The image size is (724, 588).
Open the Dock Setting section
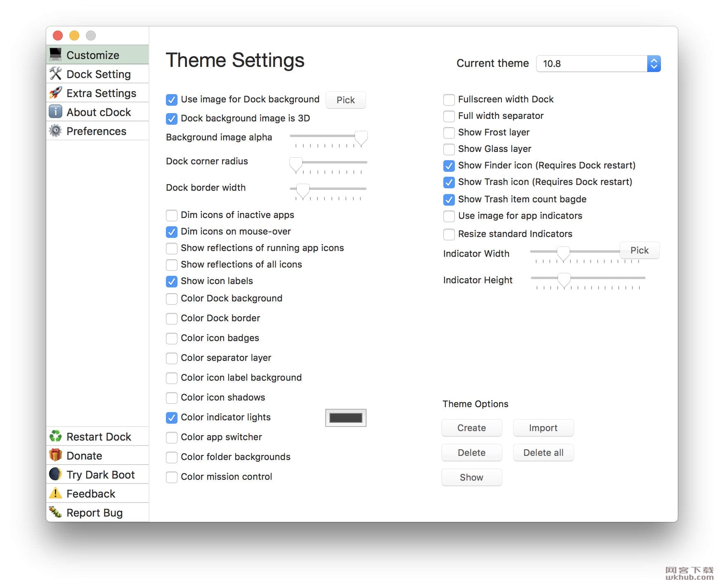point(97,73)
